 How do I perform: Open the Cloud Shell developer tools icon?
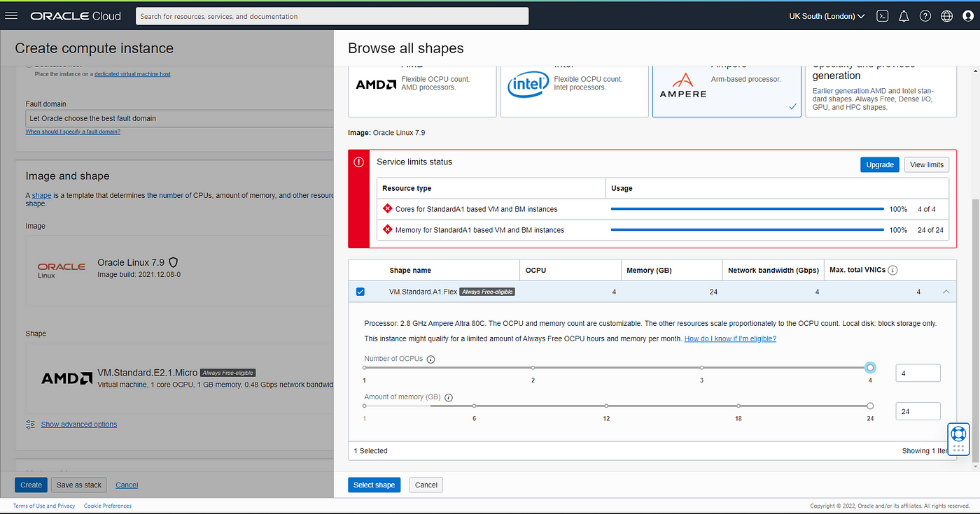[883, 16]
